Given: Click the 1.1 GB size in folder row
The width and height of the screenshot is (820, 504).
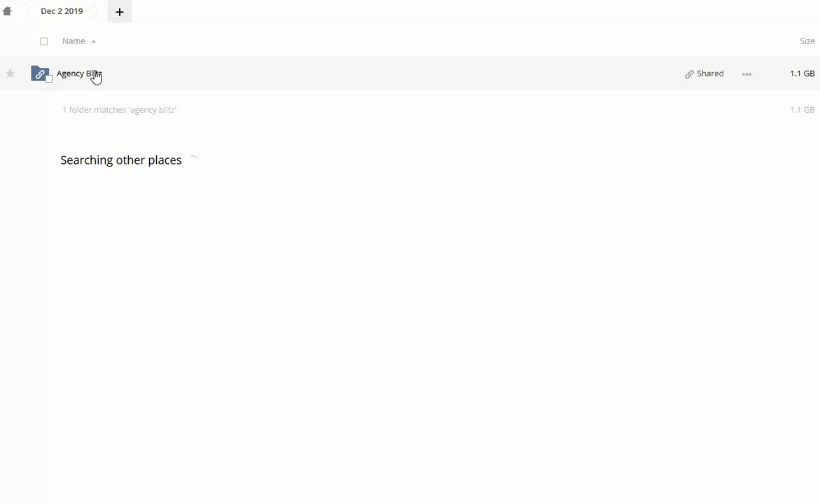Looking at the screenshot, I should point(802,73).
